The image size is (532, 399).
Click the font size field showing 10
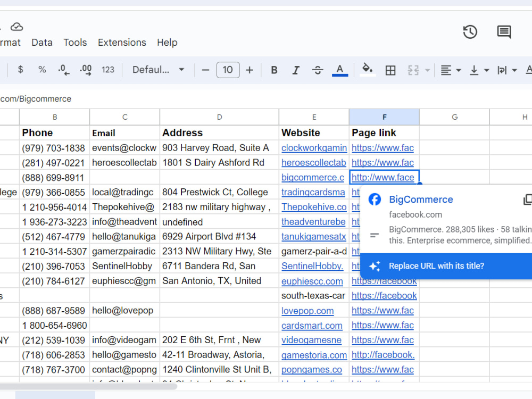(228, 70)
